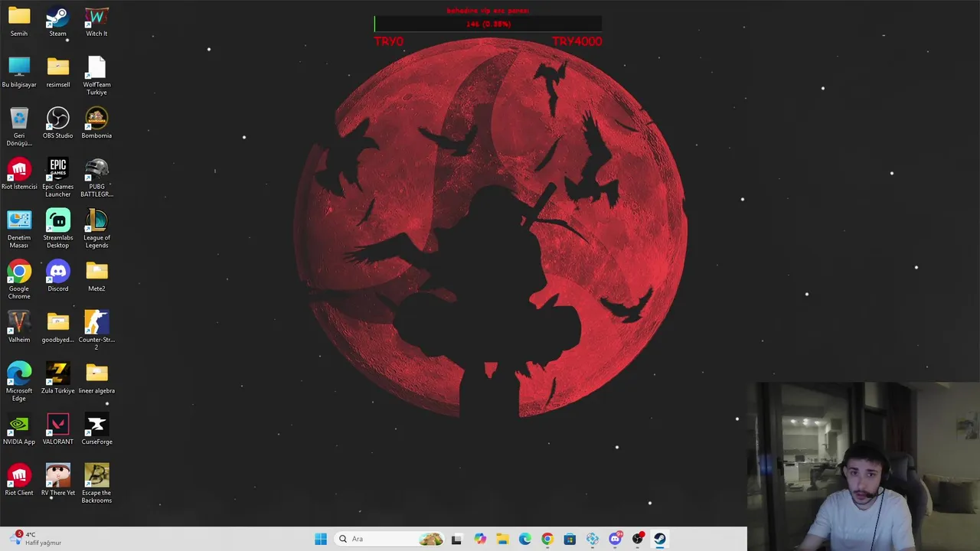Select the Riot Client shortcut
Screen dimensions: 980x551
tap(19, 480)
